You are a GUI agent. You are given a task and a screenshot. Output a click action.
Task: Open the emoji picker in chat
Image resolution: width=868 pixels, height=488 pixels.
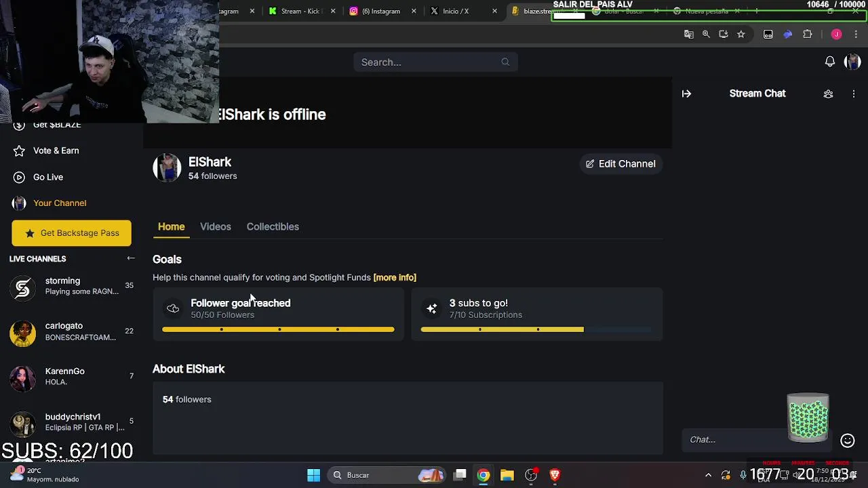848,441
